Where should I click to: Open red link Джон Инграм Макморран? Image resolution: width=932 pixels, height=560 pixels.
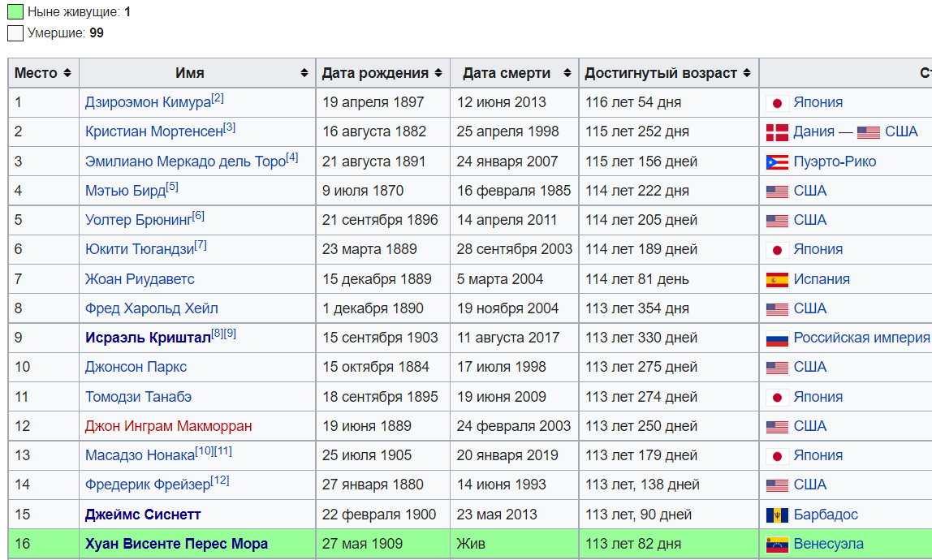coord(168,426)
